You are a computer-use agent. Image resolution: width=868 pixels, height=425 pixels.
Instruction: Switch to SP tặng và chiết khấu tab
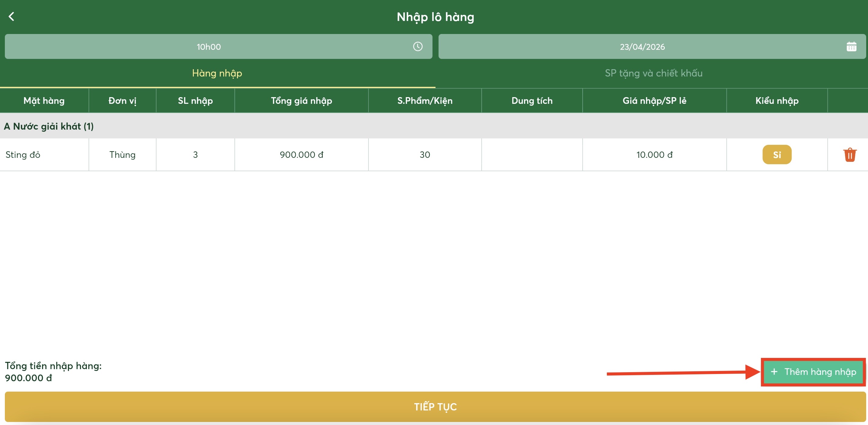(x=653, y=73)
